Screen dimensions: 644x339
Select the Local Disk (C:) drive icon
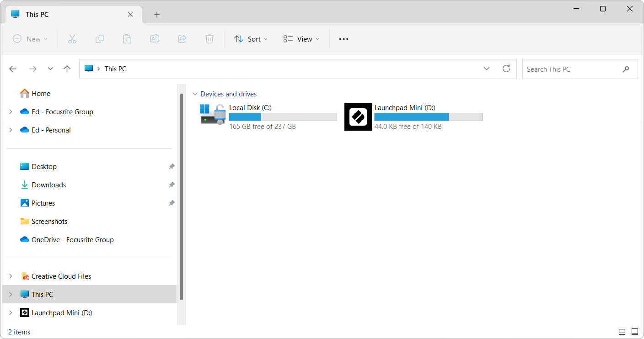pyautogui.click(x=214, y=115)
